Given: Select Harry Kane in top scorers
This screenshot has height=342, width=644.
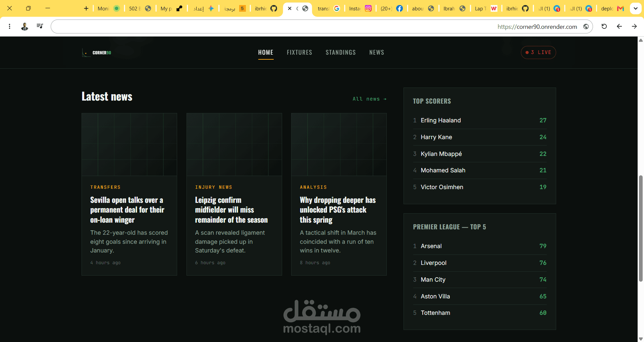Looking at the screenshot, I should tap(480, 137).
